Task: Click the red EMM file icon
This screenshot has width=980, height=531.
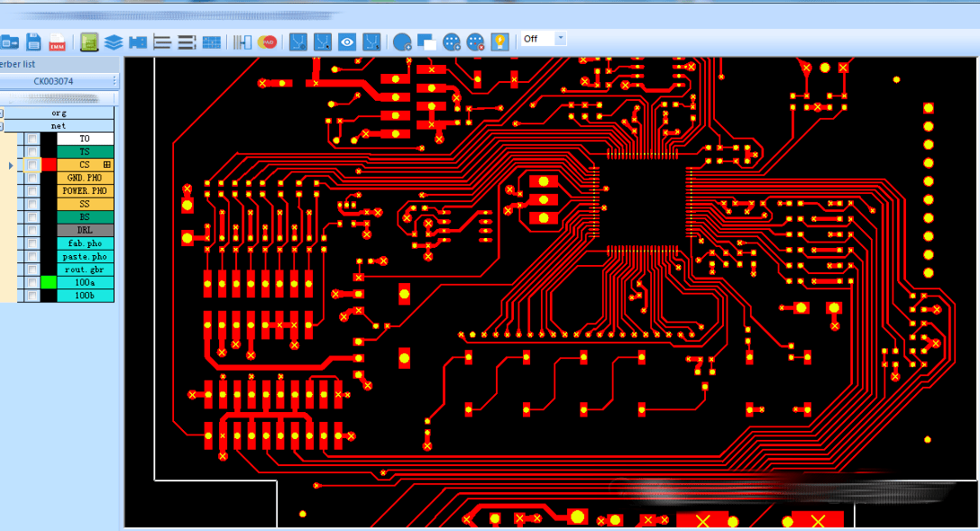Action: pos(57,41)
